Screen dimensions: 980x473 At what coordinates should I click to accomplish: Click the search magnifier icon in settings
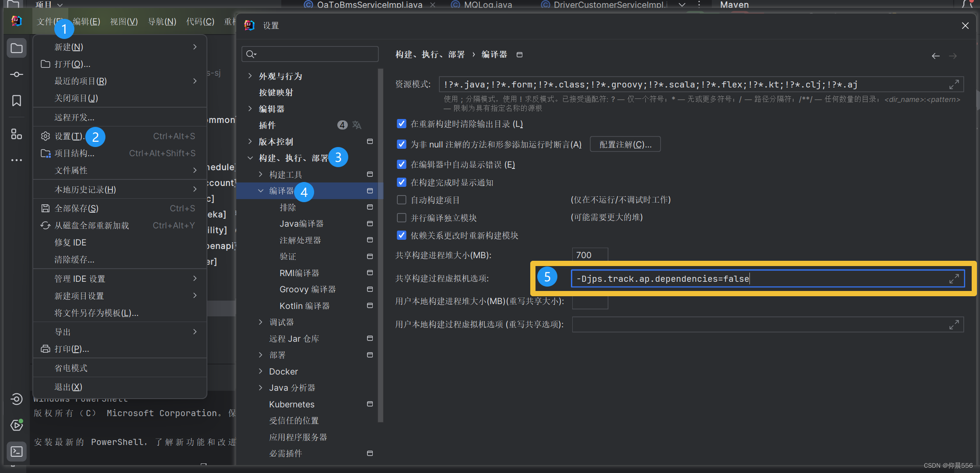[x=251, y=54]
